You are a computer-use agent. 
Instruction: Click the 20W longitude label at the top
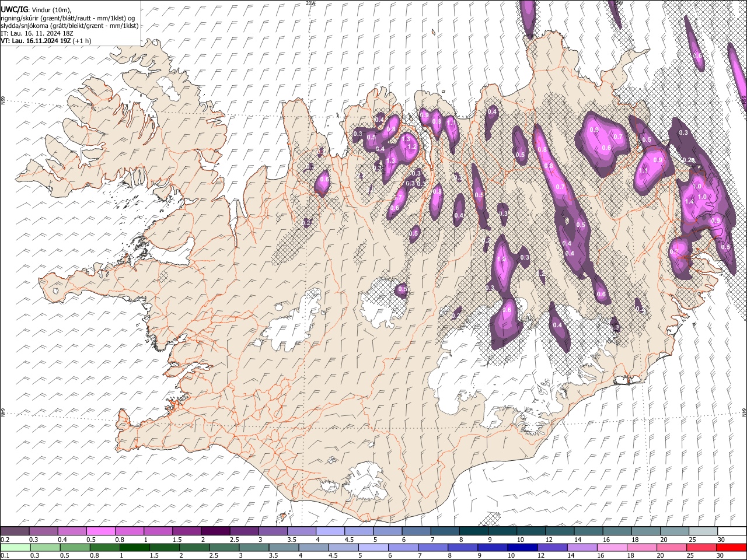coord(310,2)
